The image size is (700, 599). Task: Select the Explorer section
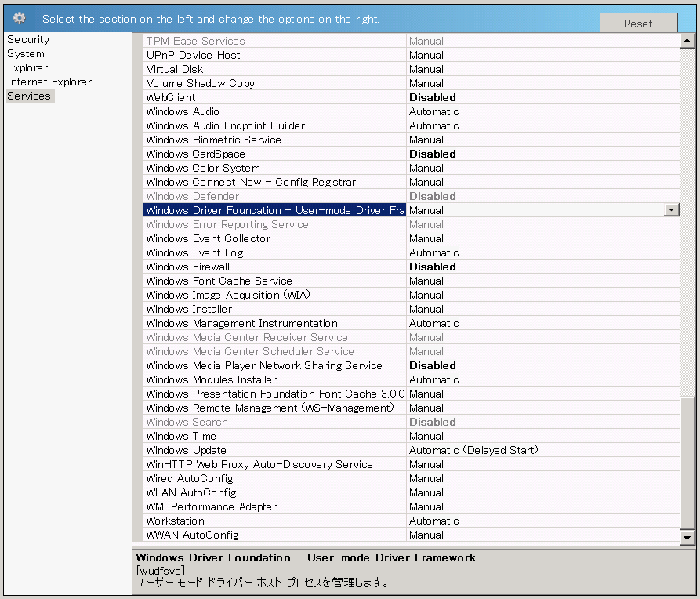pyautogui.click(x=27, y=67)
